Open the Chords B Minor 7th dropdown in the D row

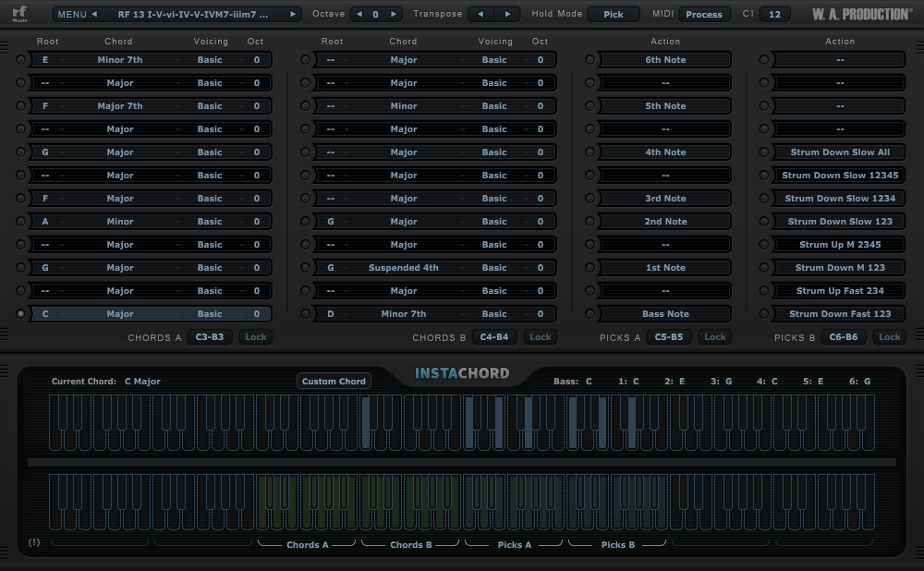click(404, 314)
